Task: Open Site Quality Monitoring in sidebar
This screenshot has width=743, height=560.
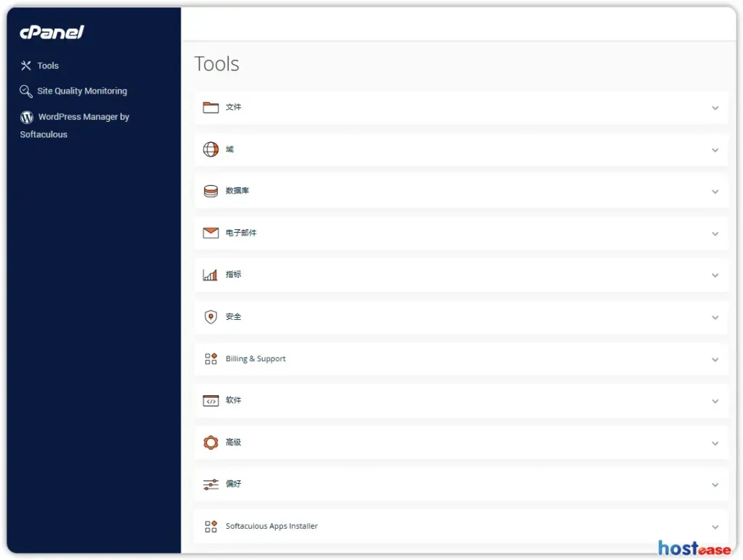Action: click(x=81, y=91)
